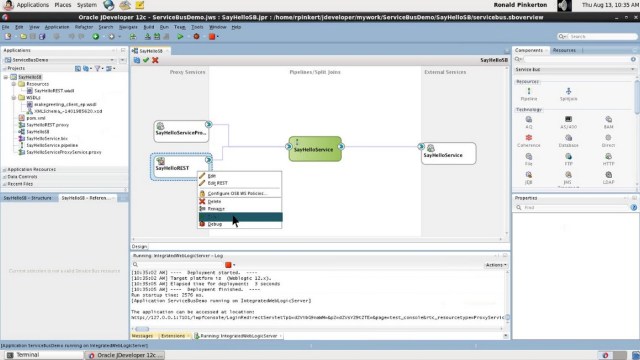Select the Pipeline component in the palette
The image size is (640, 360).
[x=529, y=94]
